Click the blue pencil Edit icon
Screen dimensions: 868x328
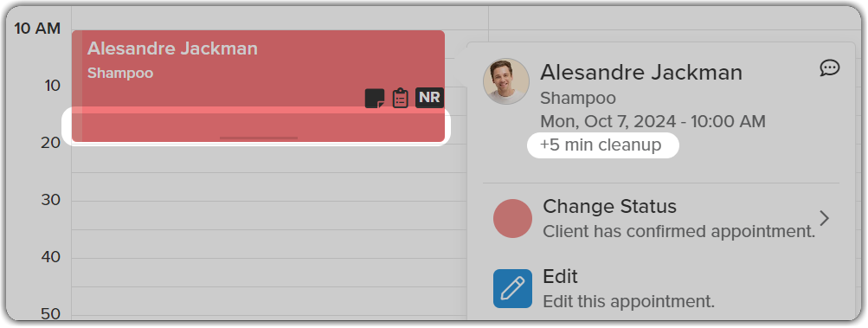(512, 289)
